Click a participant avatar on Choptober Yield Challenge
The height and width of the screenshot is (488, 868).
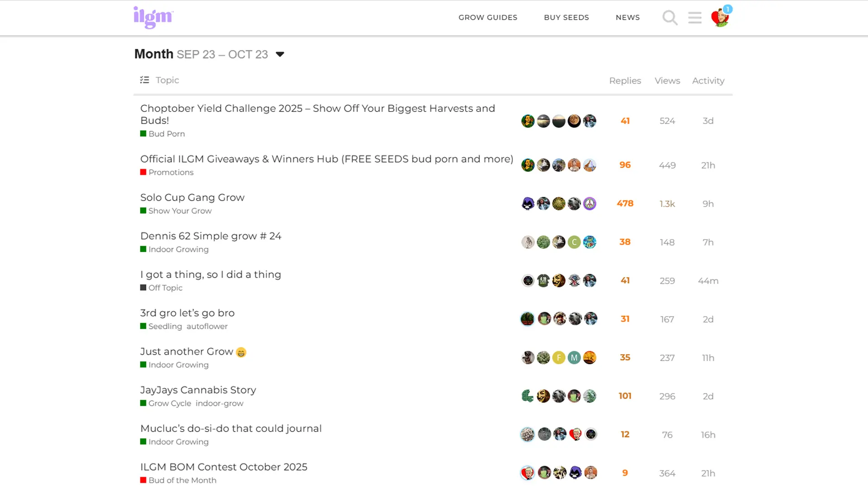tap(528, 121)
